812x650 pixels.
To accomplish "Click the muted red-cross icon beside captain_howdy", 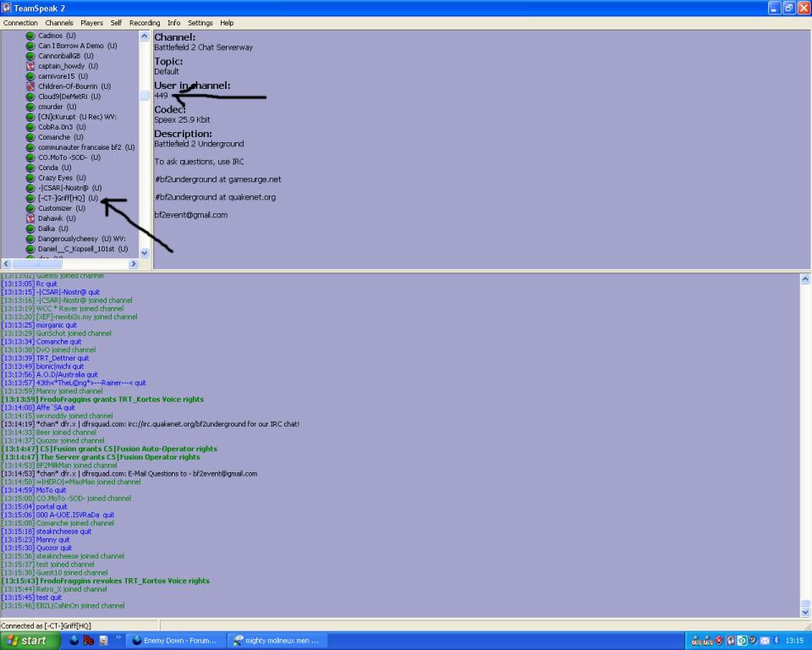I will tap(30, 66).
